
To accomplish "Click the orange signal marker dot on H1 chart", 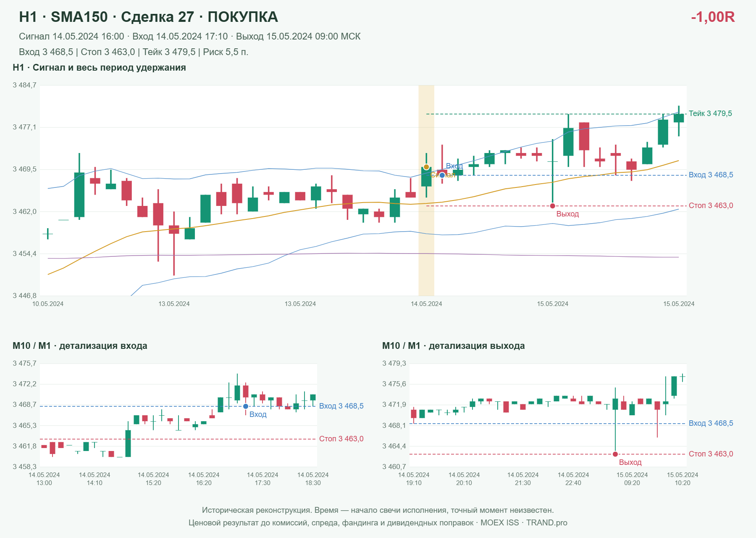I will [426, 167].
